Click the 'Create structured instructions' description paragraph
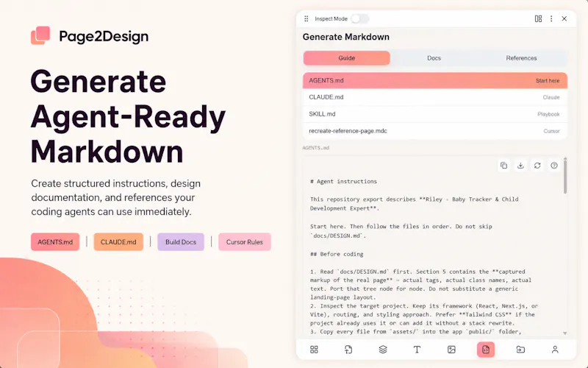Screen dimensions: 588x368 click(116, 197)
